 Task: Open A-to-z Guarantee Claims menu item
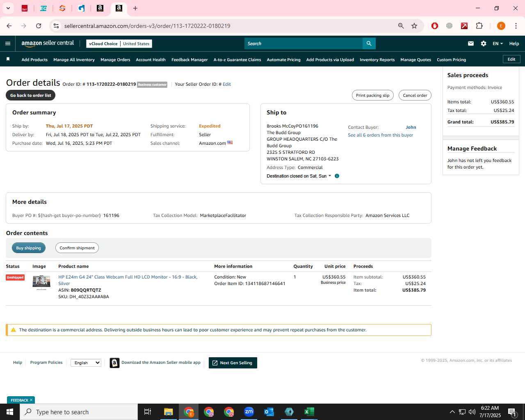(x=237, y=59)
